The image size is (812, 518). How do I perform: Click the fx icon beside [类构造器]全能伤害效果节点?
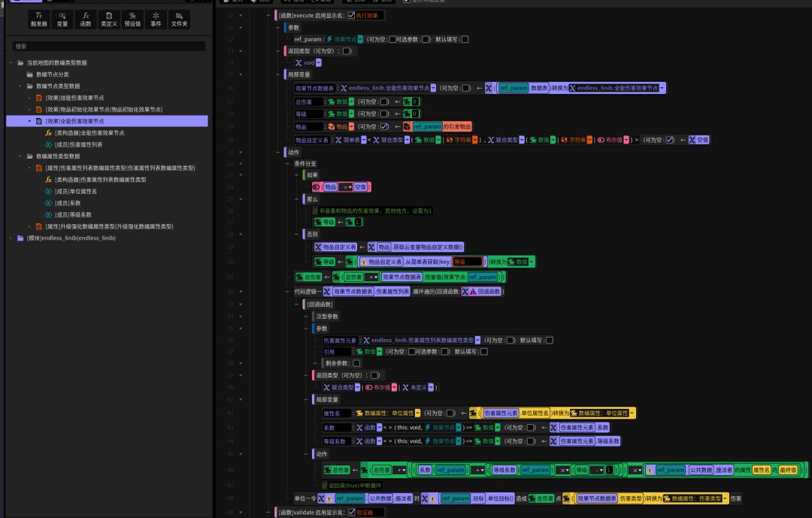click(x=49, y=132)
